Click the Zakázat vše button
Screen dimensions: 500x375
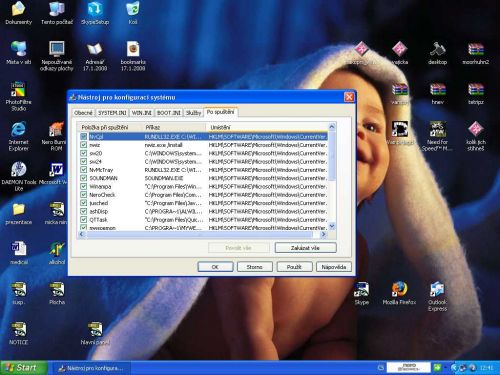click(x=305, y=248)
